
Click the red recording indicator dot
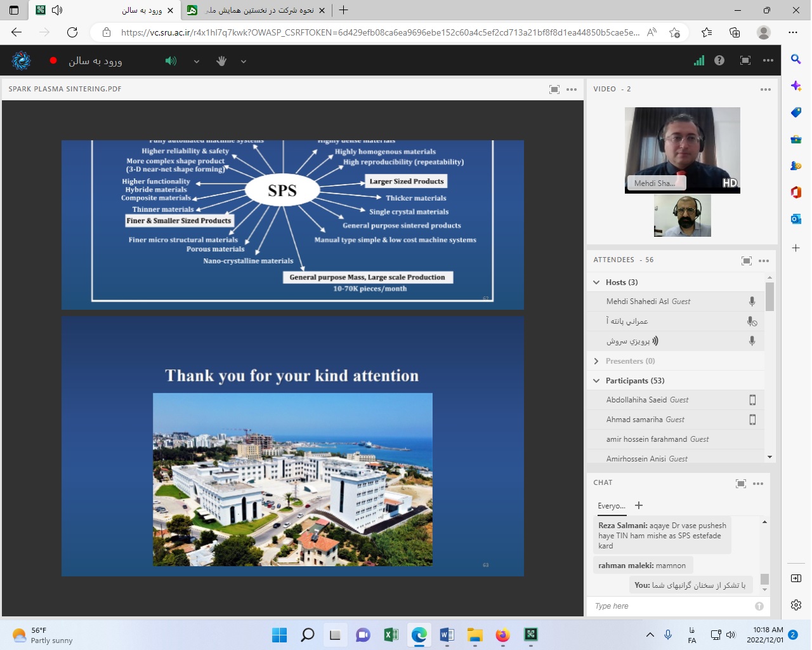tap(53, 61)
